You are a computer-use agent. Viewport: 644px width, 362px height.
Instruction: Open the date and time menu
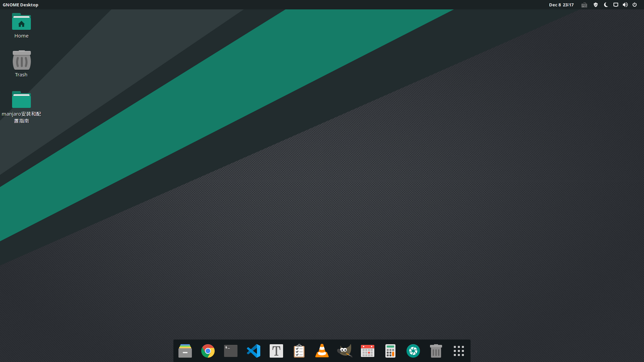click(x=561, y=5)
